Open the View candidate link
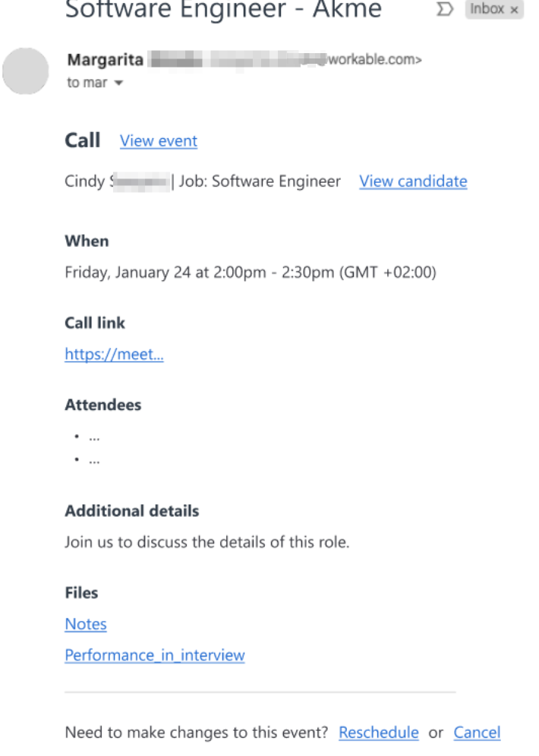Screen dimensions: 539x756 click(413, 181)
